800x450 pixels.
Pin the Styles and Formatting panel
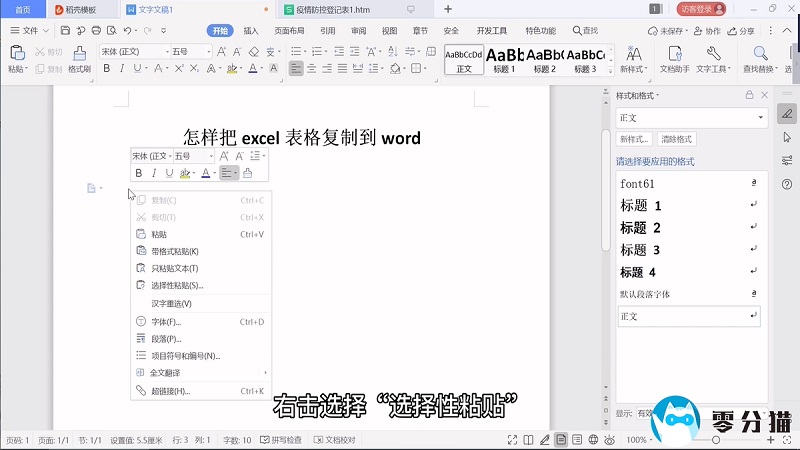point(750,94)
